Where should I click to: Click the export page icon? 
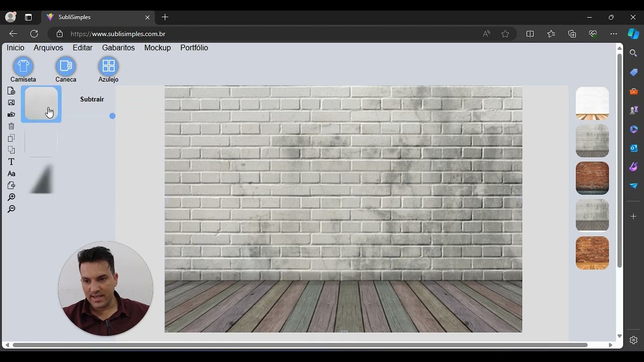click(x=11, y=186)
